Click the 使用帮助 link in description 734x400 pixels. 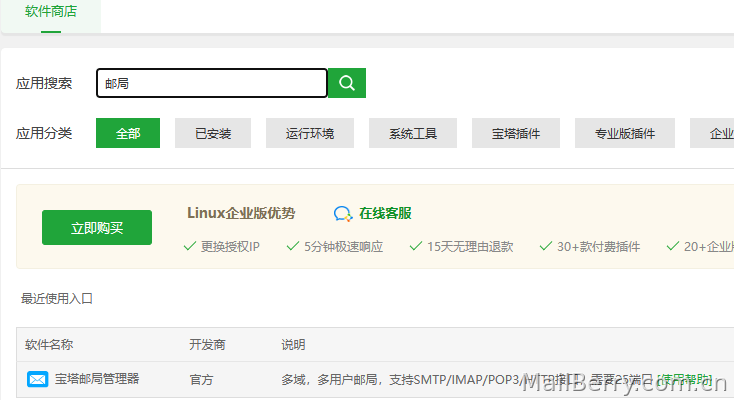coord(685,379)
